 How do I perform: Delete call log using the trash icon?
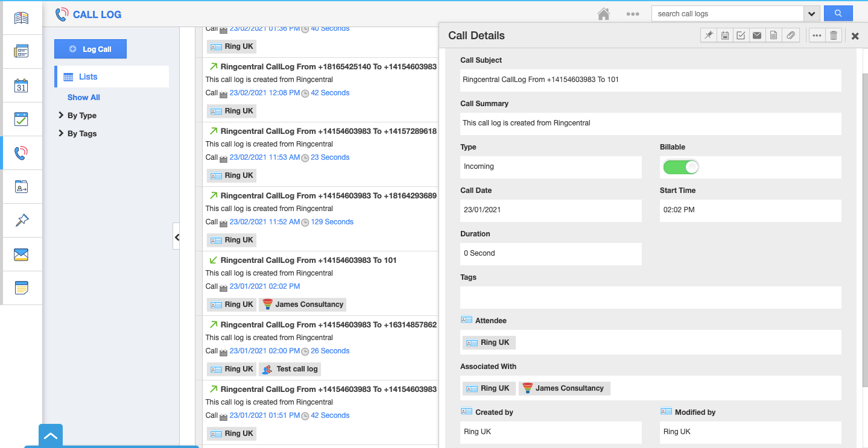834,36
